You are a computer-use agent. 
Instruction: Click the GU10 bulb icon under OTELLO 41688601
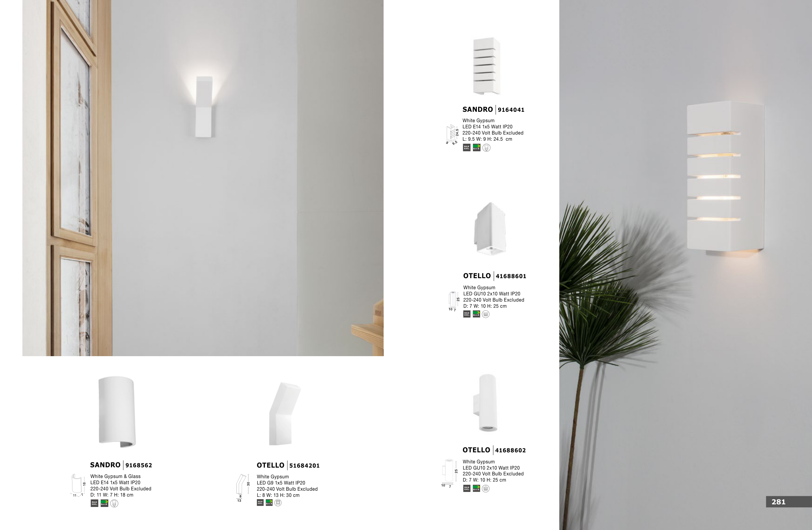(x=486, y=314)
